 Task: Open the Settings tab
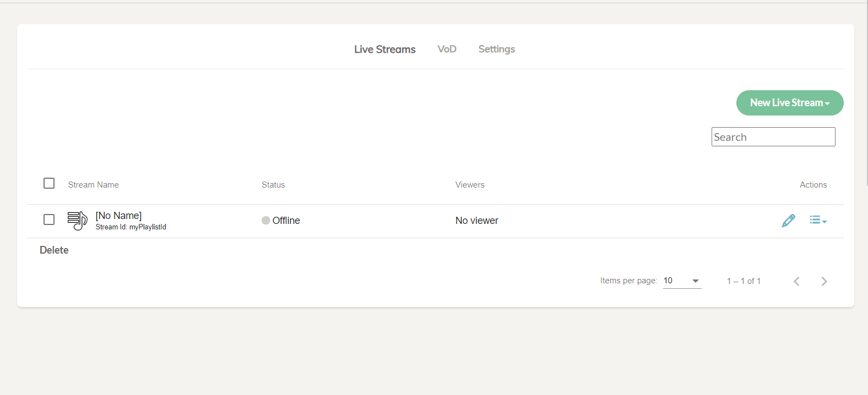click(497, 49)
